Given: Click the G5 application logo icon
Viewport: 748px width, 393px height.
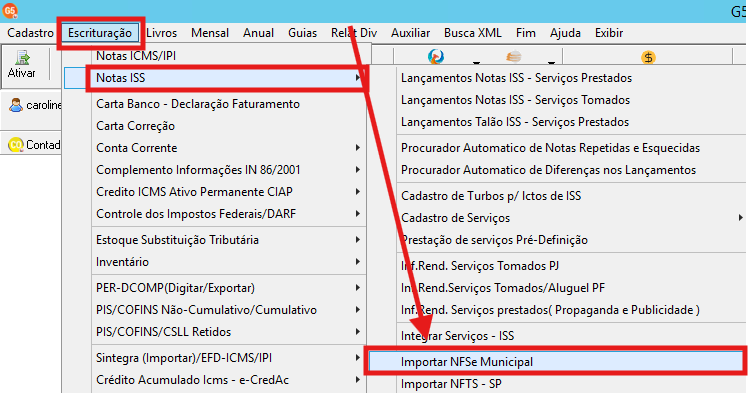Looking at the screenshot, I should coord(10,10).
